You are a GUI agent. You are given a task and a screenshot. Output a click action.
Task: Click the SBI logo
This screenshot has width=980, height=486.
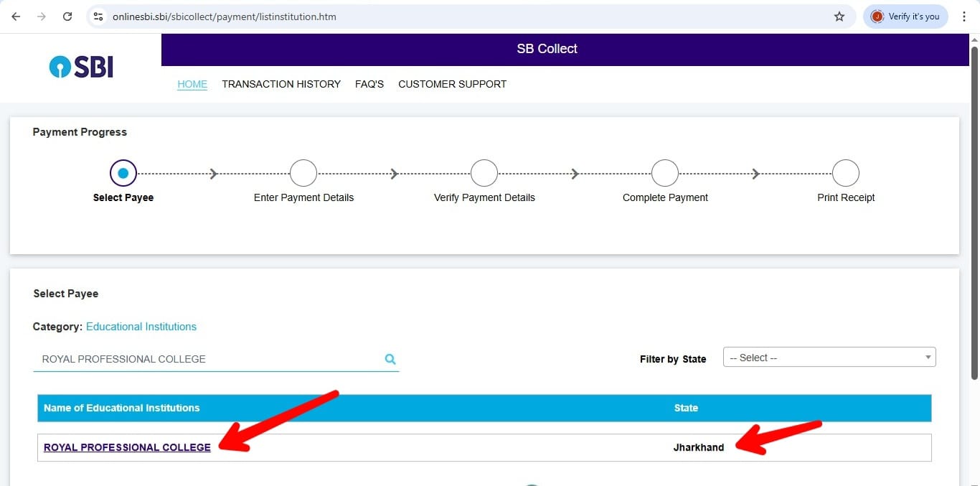[x=81, y=67]
